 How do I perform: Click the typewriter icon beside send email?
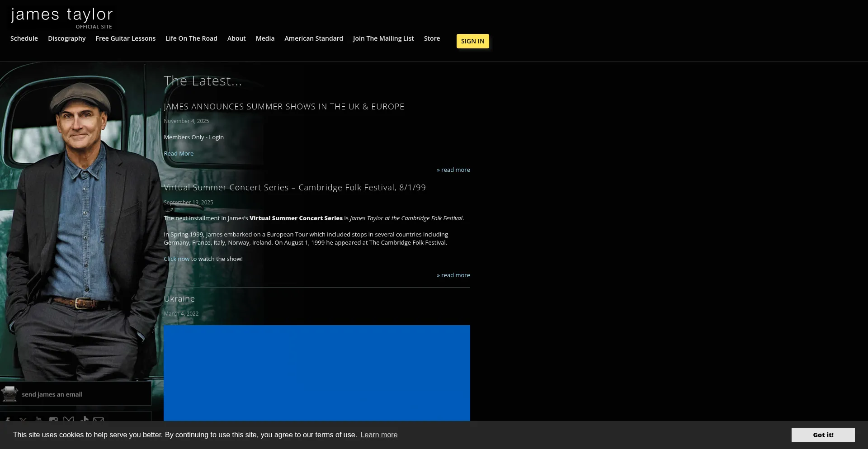[x=9, y=394]
